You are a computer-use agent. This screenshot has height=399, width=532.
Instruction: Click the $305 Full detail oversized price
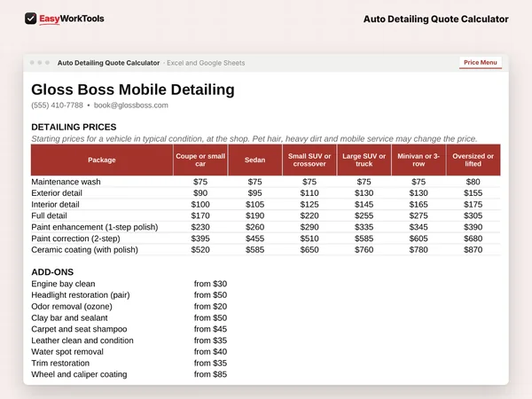coord(473,215)
